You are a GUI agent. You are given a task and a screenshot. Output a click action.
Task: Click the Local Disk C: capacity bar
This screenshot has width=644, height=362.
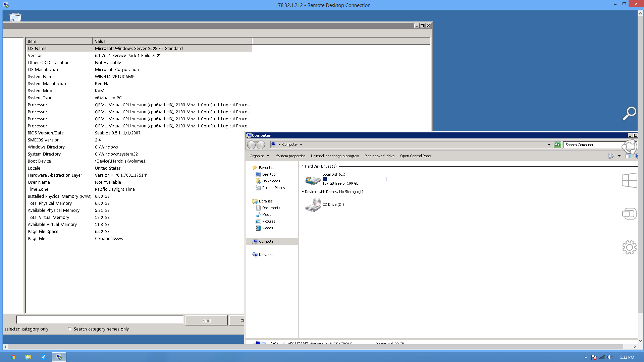[x=354, y=179]
